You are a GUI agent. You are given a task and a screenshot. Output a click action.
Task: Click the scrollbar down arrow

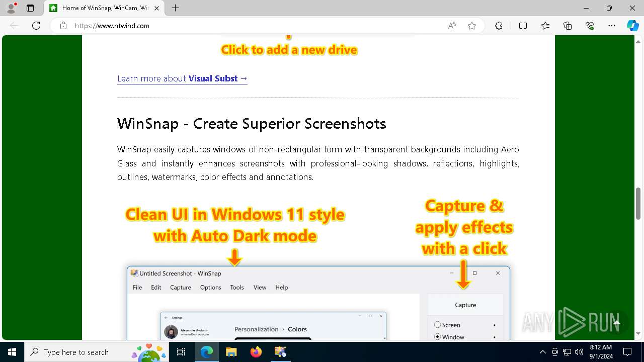638,334
